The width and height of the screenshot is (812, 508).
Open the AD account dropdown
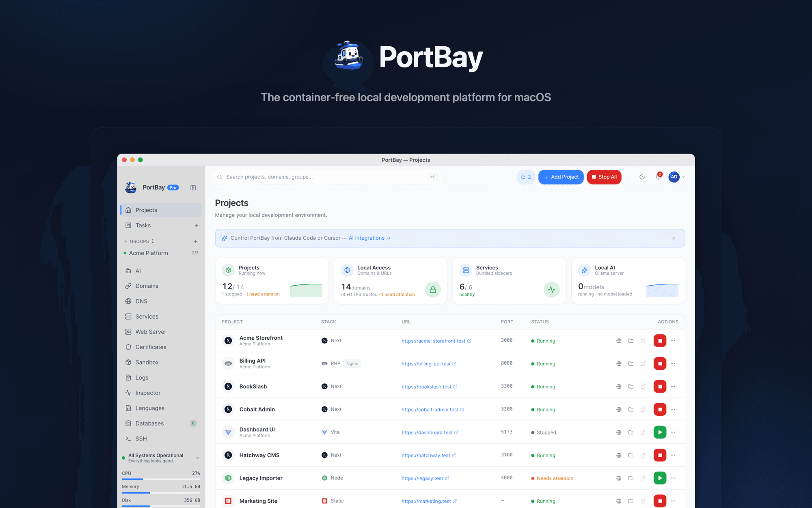677,177
